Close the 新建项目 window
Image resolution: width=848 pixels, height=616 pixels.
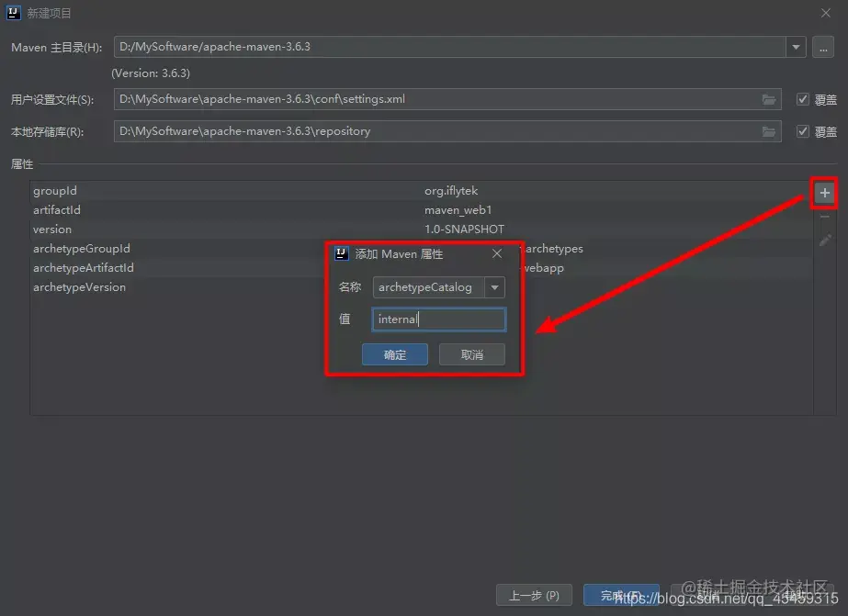825,13
